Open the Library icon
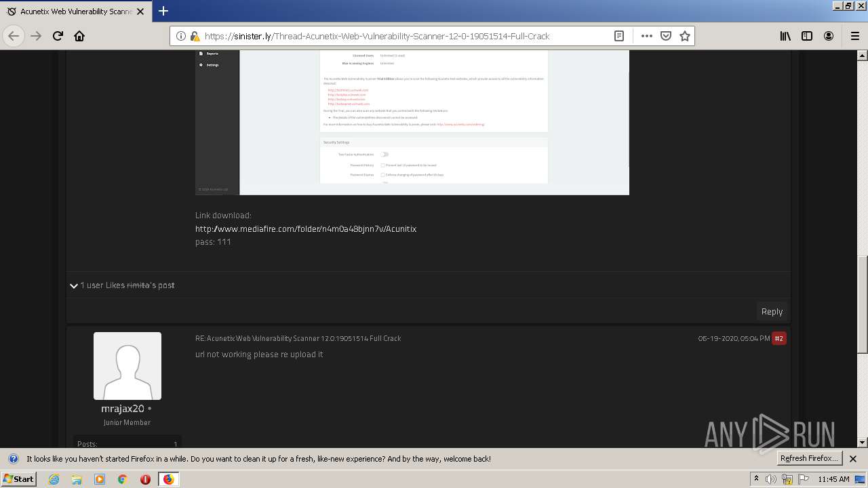Image resolution: width=868 pixels, height=488 pixels. (785, 36)
